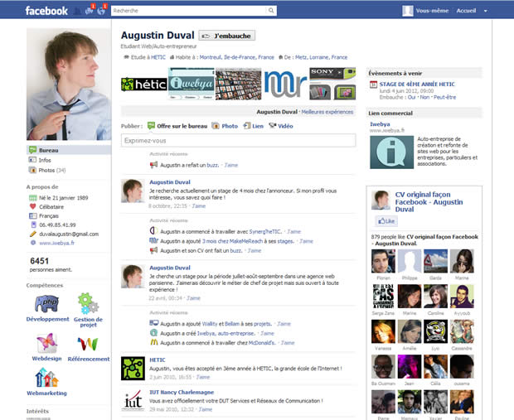The width and height of the screenshot is (514, 420).
Task: Open IUT Nancy Charlemagne link
Action: (x=182, y=392)
